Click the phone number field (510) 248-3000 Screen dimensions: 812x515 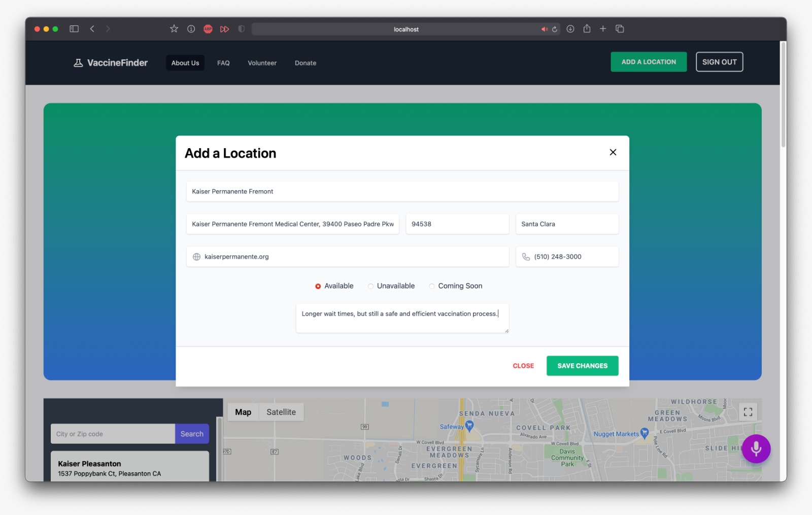(567, 257)
